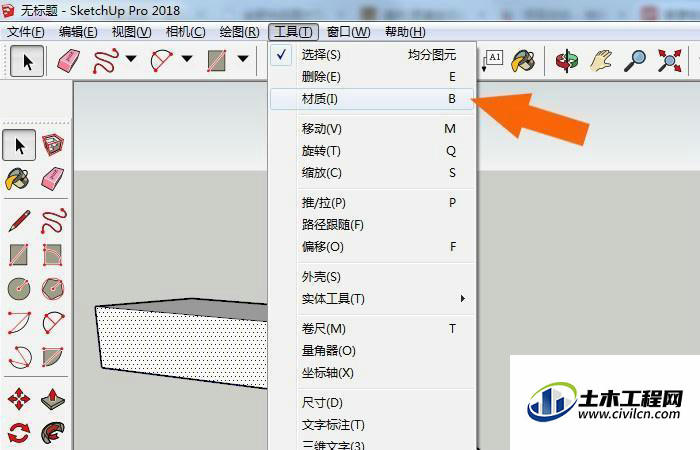Choose the pink Eraser in left toolbar
The width and height of the screenshot is (700, 450).
pos(53,179)
